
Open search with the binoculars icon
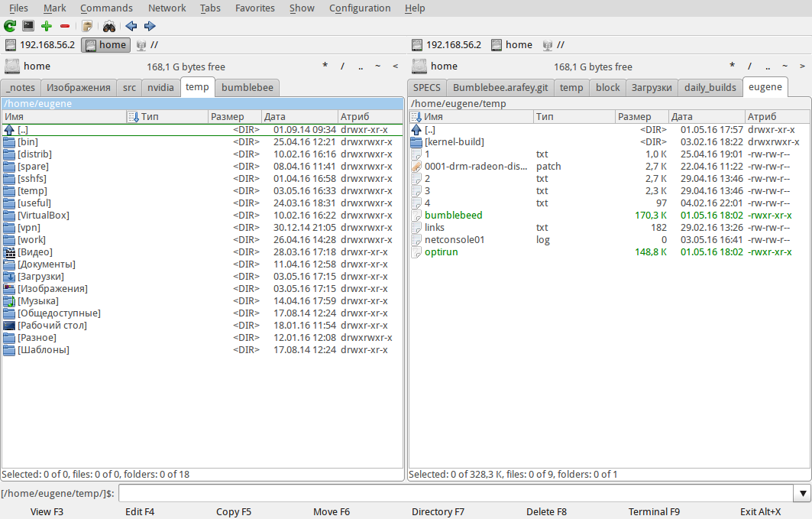coord(109,26)
